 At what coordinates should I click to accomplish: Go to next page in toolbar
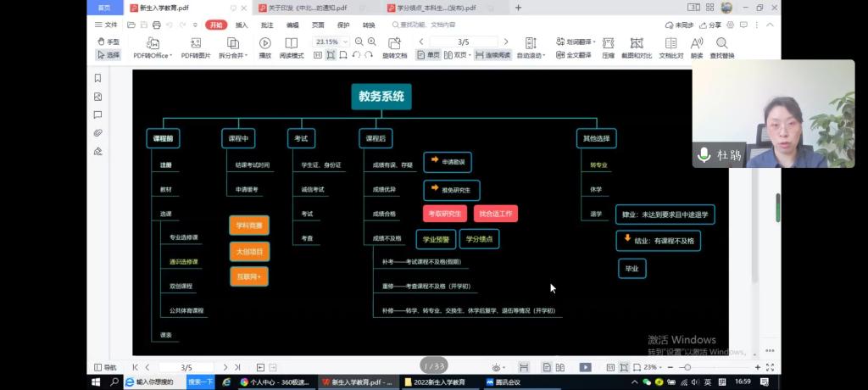505,42
